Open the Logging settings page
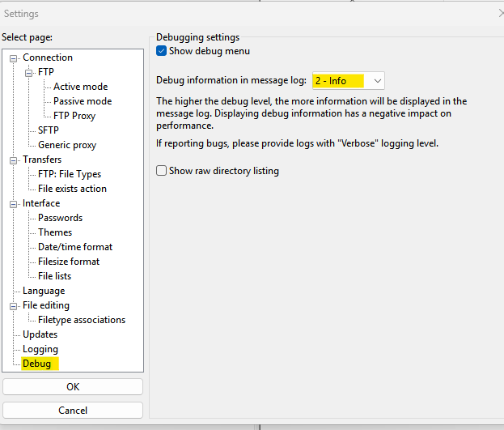 40,349
